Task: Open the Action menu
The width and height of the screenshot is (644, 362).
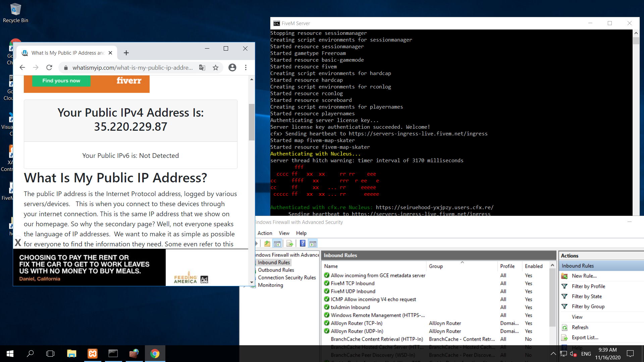Action: (265, 233)
